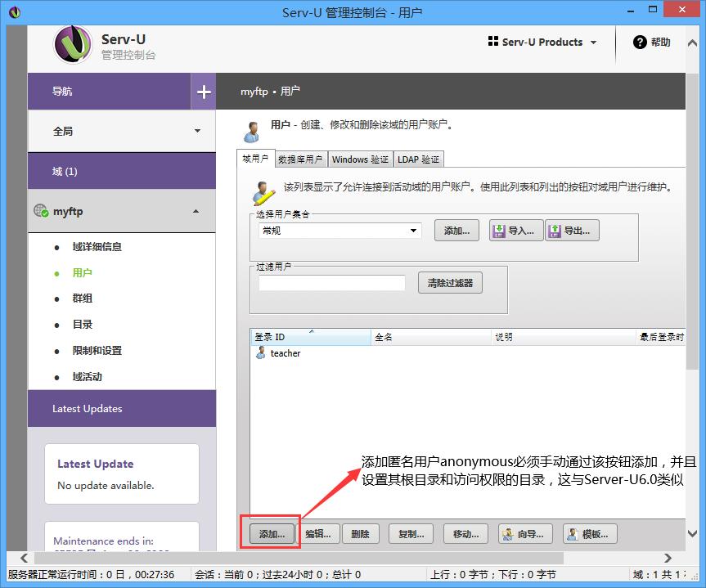The image size is (706, 588).
Task: Click the horizontal scrollbar right arrow
Action: 668,559
